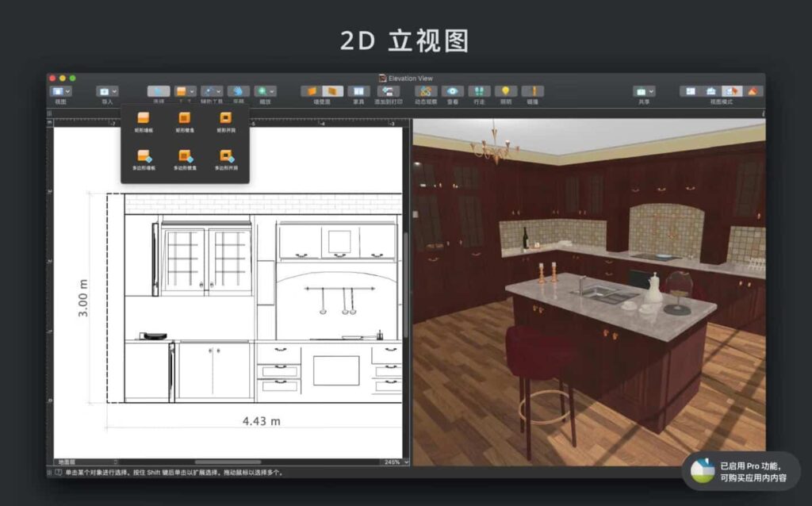Select the 家具 toolbar icon
Viewport: 812px width, 506px height.
[359, 93]
